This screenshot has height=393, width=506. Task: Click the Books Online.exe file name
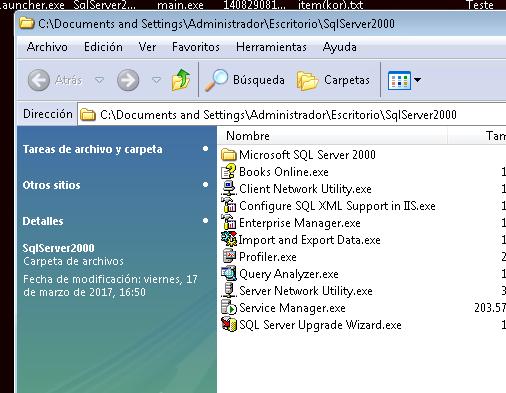pos(284,172)
